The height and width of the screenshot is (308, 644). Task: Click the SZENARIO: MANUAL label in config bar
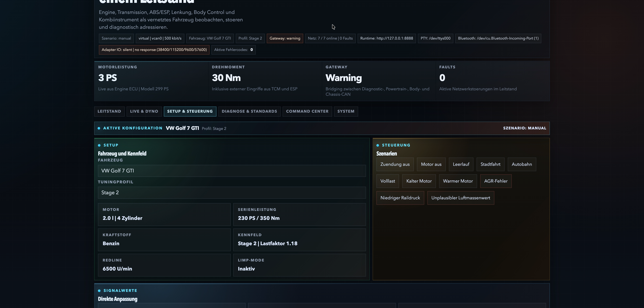(x=525, y=128)
